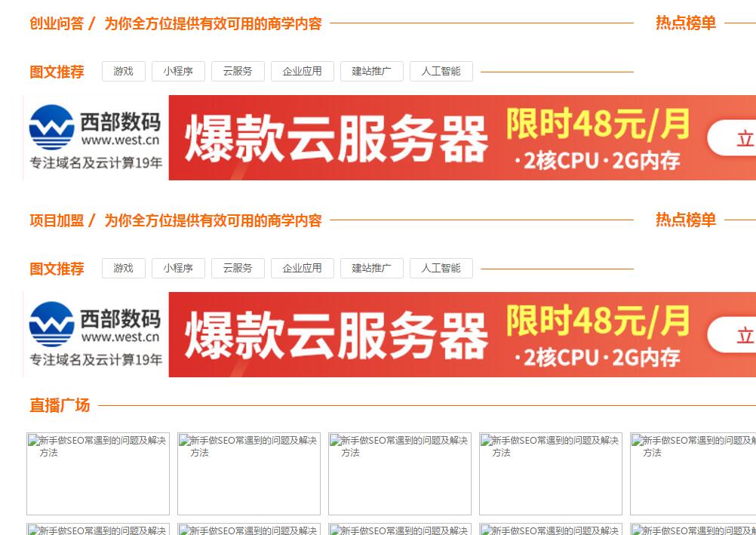The height and width of the screenshot is (535, 756).
Task: Open the 创业问答 section heading
Action: 57,23
